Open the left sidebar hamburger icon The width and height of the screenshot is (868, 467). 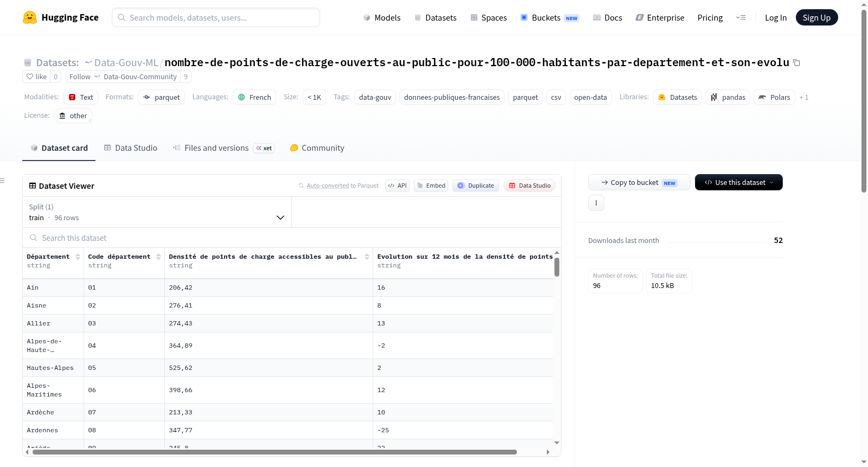tap(3, 181)
